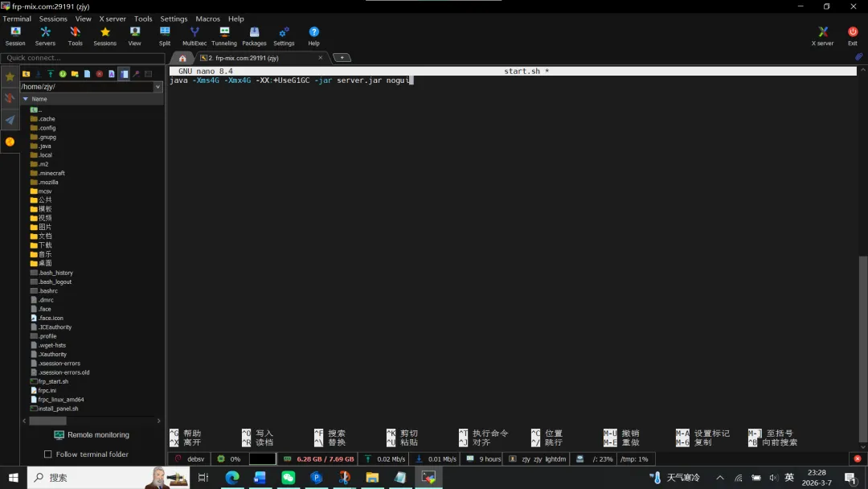Viewport: 868px width, 489px height.
Task: Click the magic wand icon in SFTP toolbar
Action: click(136, 74)
